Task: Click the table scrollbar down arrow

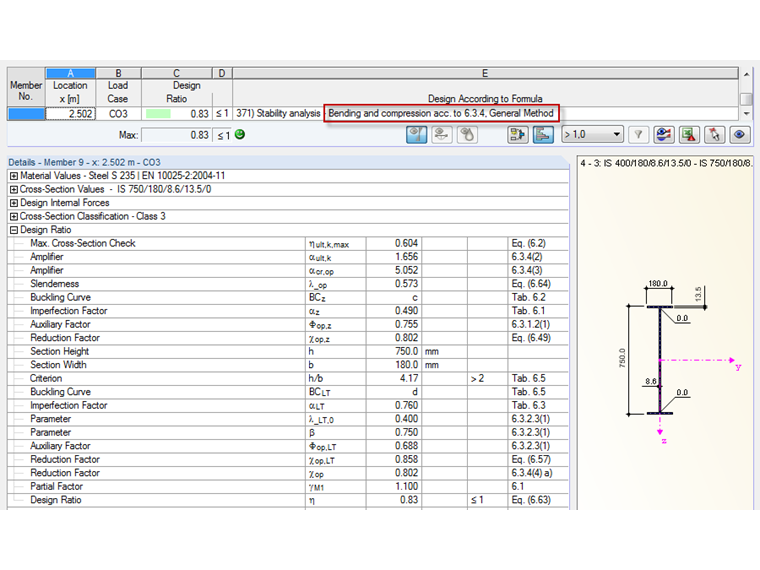Action: pyautogui.click(x=746, y=113)
